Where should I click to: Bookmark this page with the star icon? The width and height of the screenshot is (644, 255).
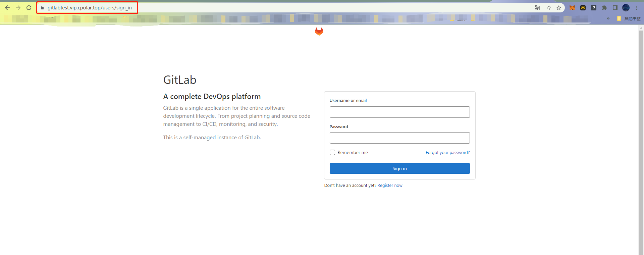tap(559, 8)
